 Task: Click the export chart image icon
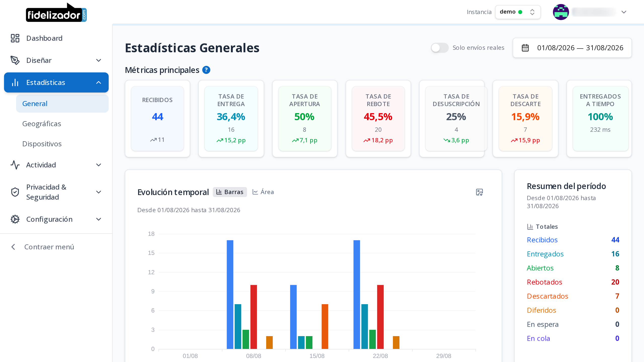pyautogui.click(x=479, y=192)
